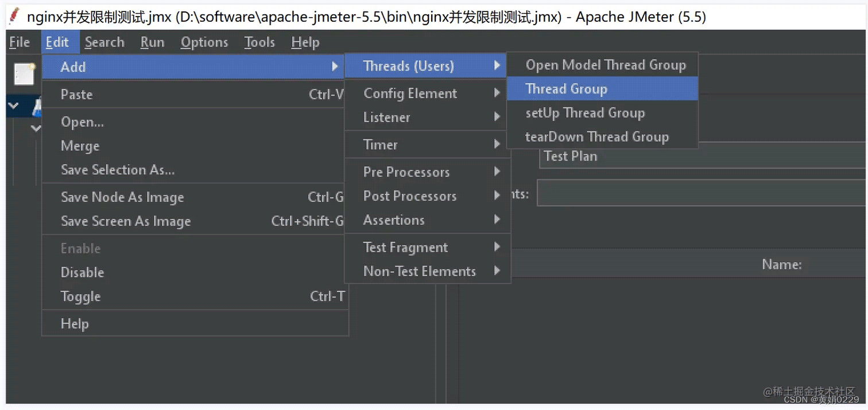Open the Options menu
The height and width of the screenshot is (410, 868).
click(204, 42)
